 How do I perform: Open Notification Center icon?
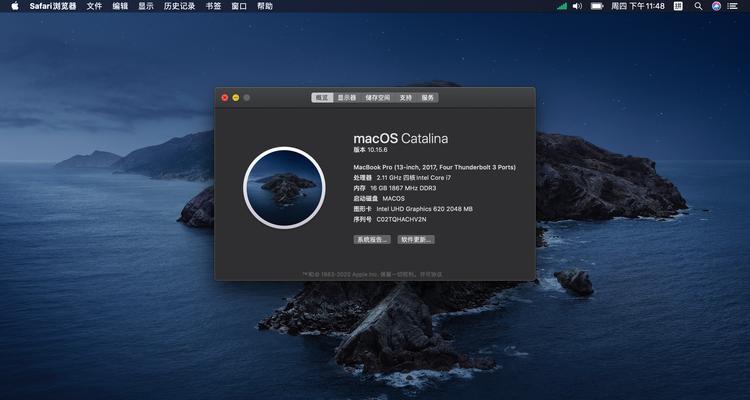(x=732, y=6)
